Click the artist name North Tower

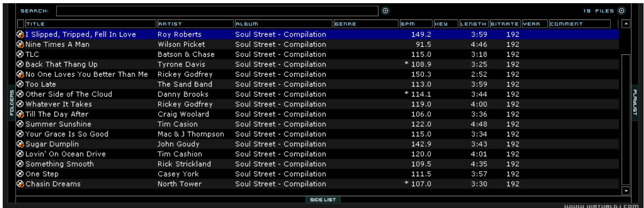pos(179,184)
